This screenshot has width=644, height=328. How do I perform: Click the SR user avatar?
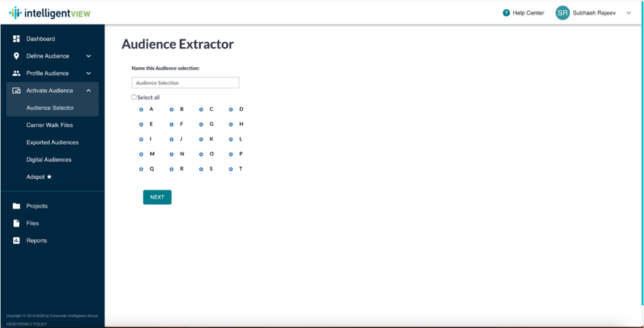pos(562,13)
